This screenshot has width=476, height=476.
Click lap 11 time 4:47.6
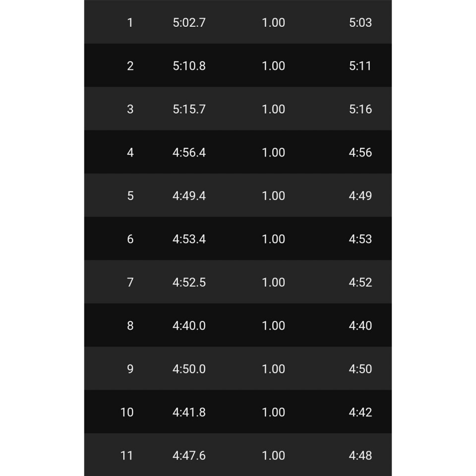189,456
